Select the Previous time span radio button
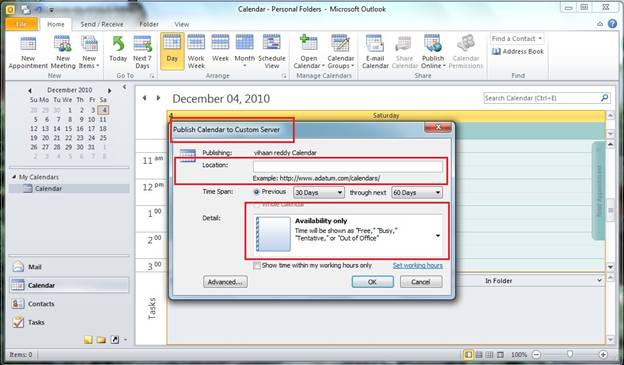Viewport: 624px width, 365px height. [257, 192]
